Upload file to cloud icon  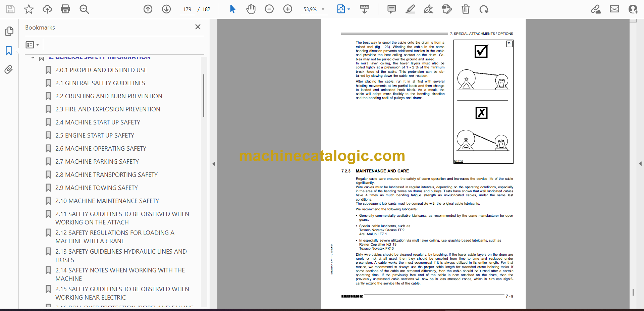click(47, 9)
